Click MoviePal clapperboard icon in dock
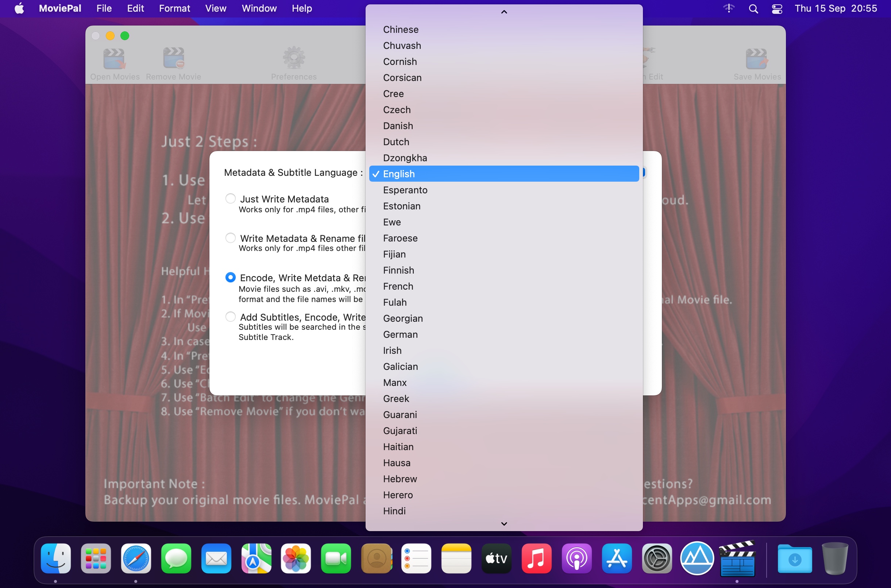Viewport: 891px width, 588px height. [737, 558]
